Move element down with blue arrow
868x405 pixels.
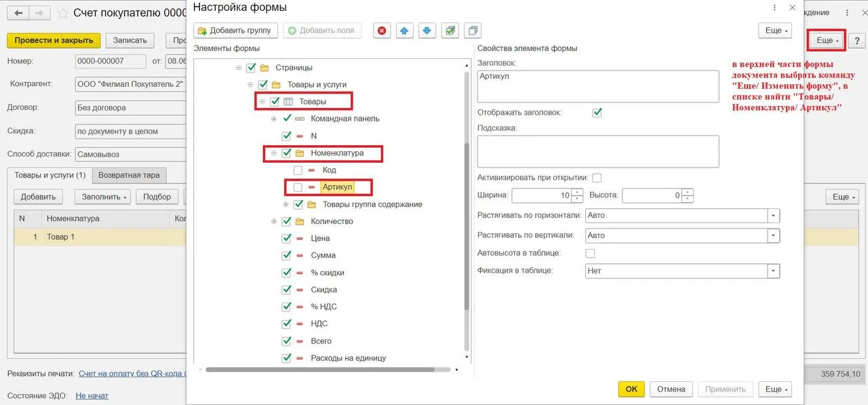(x=427, y=31)
